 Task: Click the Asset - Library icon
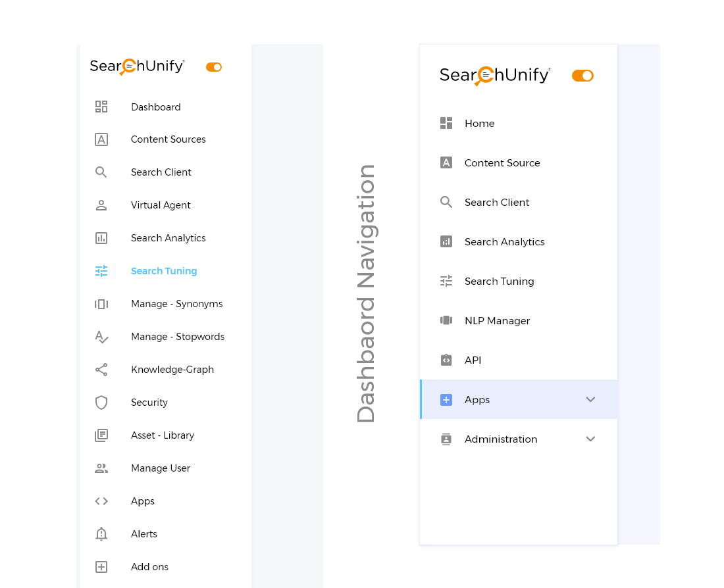101,435
